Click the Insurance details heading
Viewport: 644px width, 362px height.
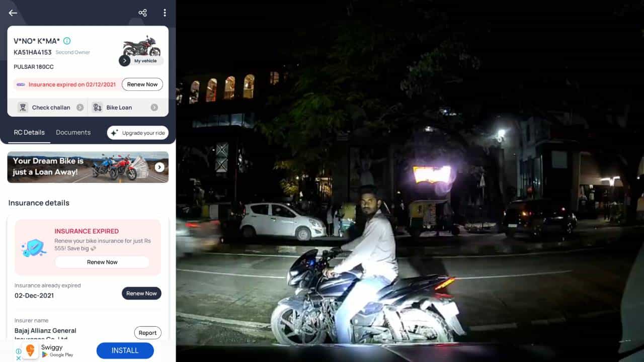coord(39,203)
